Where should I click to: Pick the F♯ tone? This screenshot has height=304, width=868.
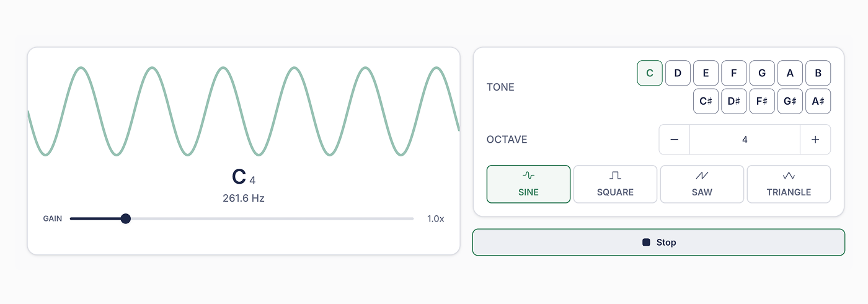pos(762,101)
